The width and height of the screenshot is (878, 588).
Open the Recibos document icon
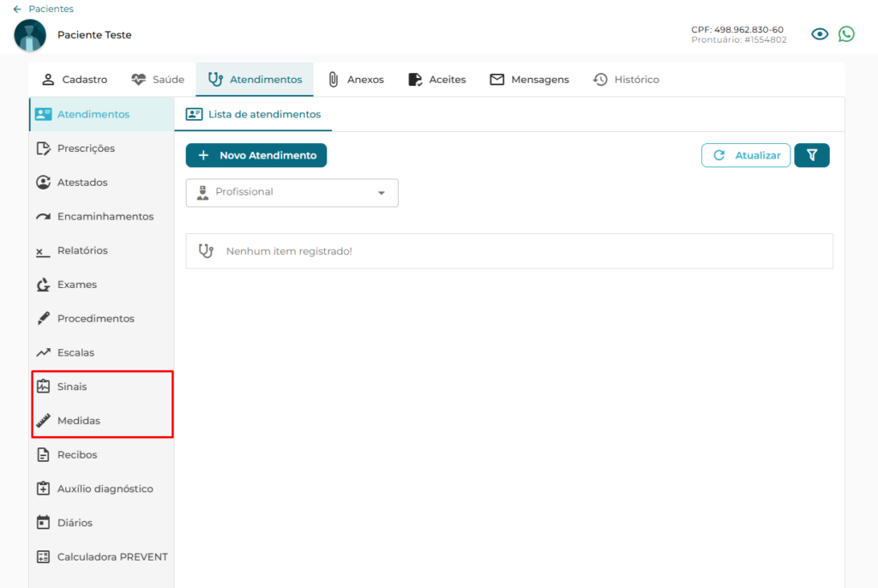click(43, 455)
